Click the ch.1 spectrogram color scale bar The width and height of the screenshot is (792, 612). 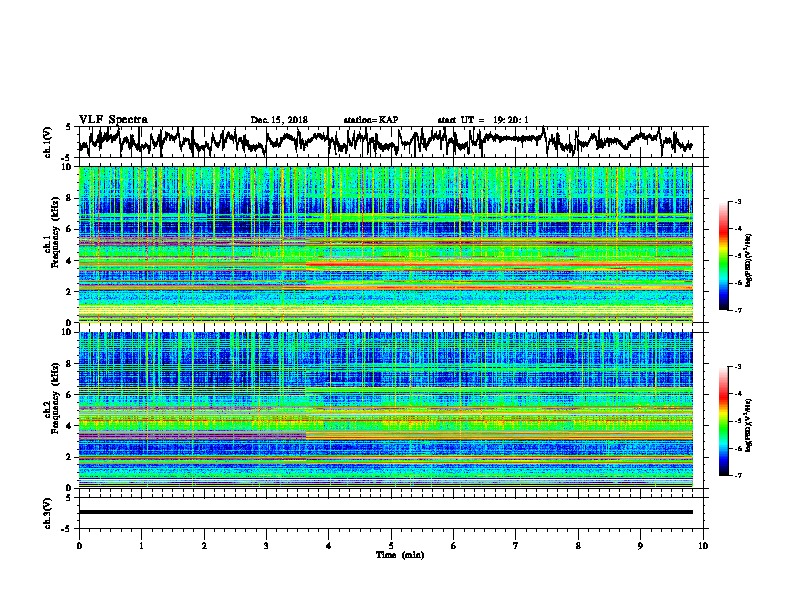[723, 256]
